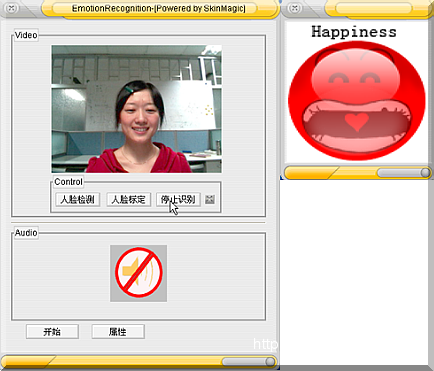Click the small square icon beside 停止识别
The height and width of the screenshot is (371, 434).
pyautogui.click(x=210, y=199)
